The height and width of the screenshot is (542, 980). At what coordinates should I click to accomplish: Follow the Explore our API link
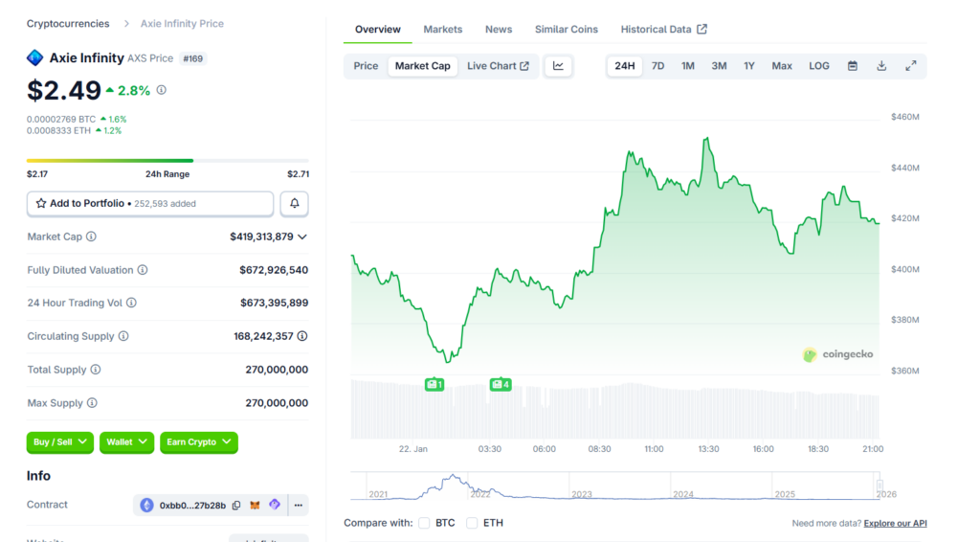(x=895, y=524)
